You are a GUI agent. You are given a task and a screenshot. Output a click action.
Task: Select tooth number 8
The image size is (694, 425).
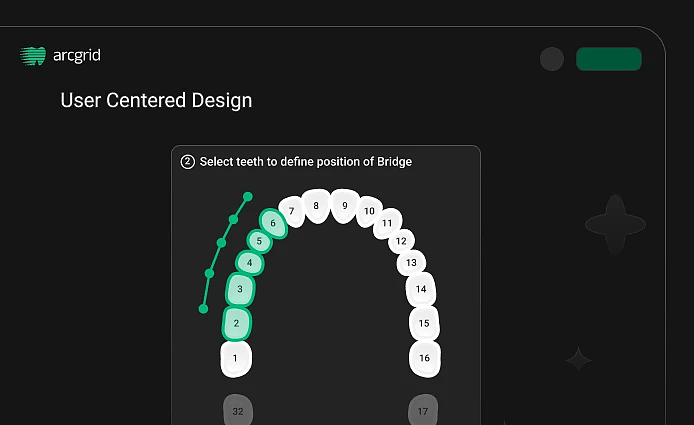(x=316, y=205)
